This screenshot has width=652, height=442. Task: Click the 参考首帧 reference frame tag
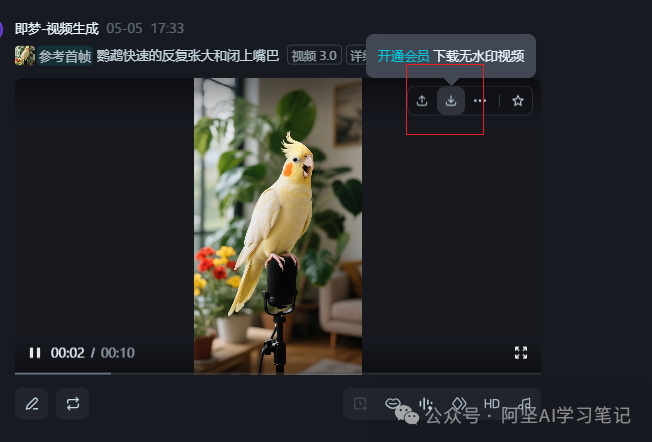point(65,56)
